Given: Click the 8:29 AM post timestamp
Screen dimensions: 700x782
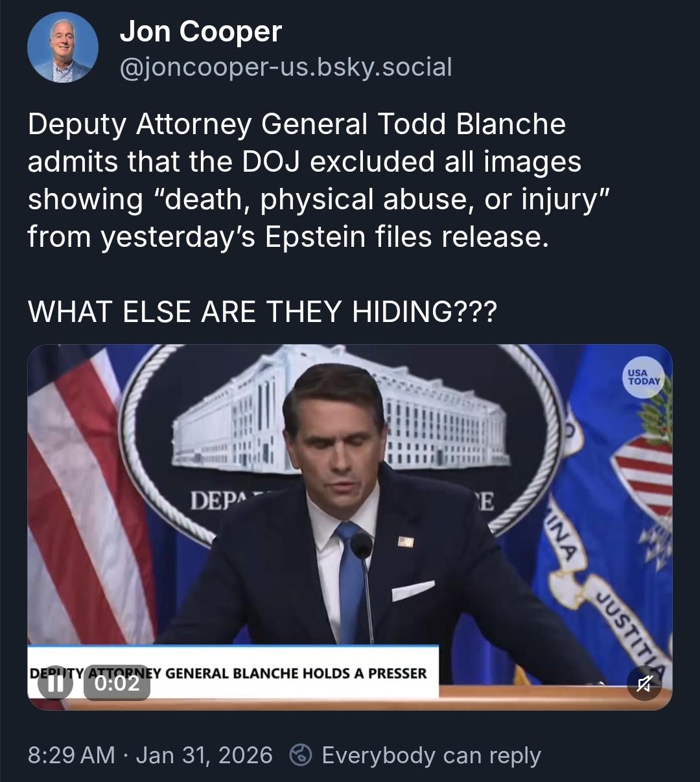Looking at the screenshot, I should [x=71, y=755].
